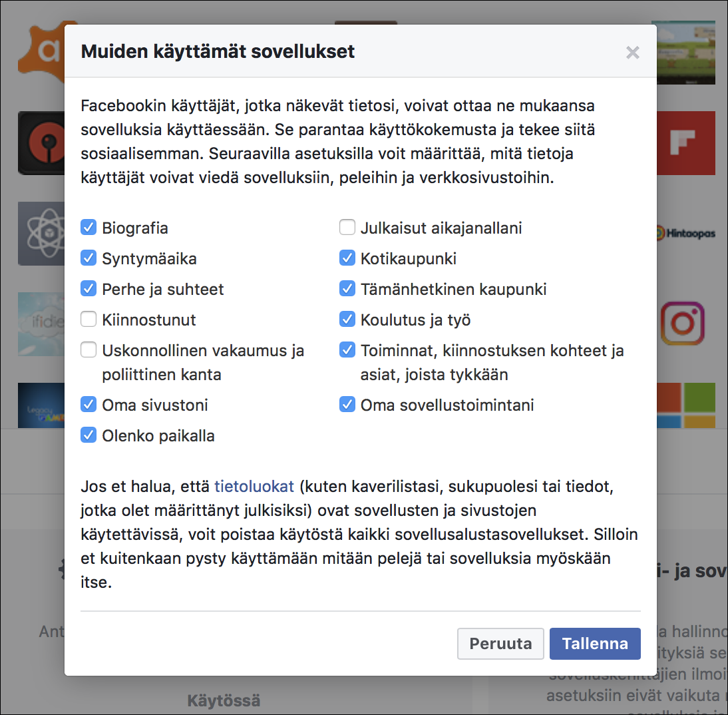Open the ifidie app icon
The height and width of the screenshot is (715, 728).
point(40,324)
